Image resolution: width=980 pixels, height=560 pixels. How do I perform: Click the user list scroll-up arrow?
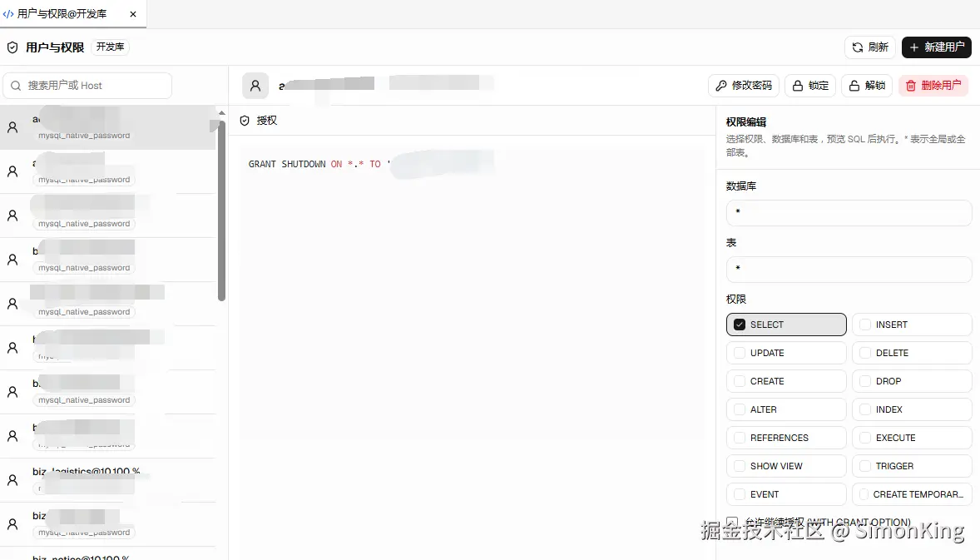(x=221, y=112)
